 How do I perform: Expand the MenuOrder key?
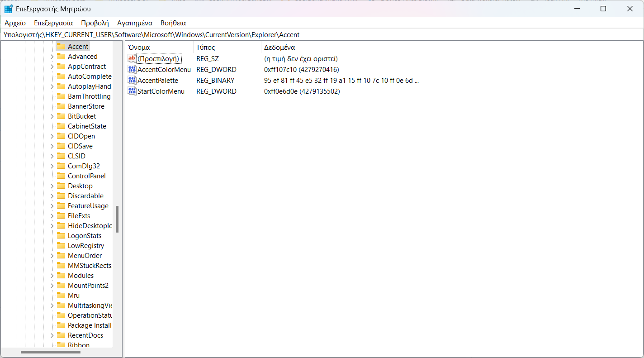coord(52,256)
